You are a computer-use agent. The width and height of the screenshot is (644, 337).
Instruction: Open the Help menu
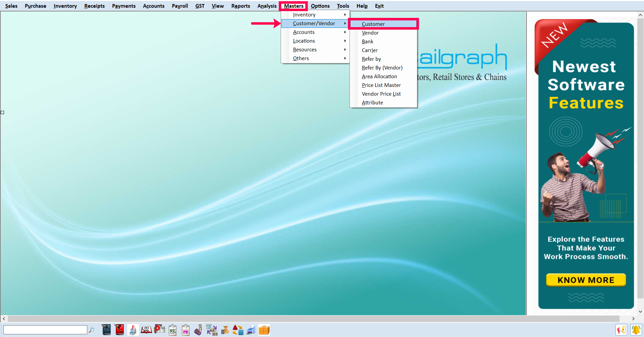(x=362, y=6)
